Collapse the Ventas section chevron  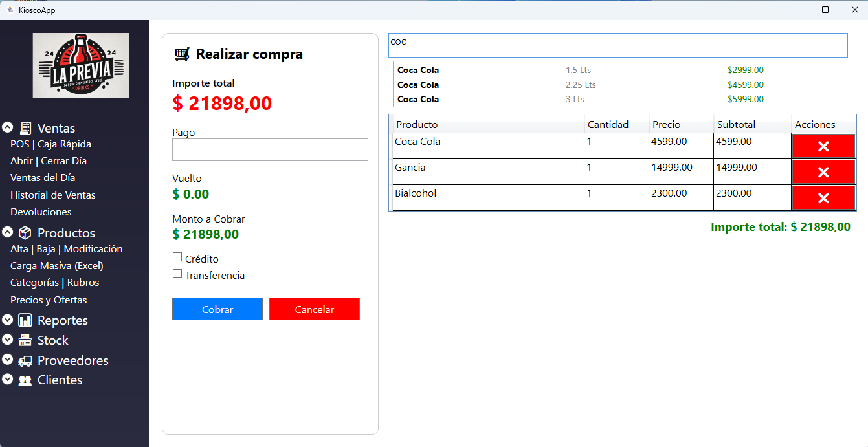point(8,127)
